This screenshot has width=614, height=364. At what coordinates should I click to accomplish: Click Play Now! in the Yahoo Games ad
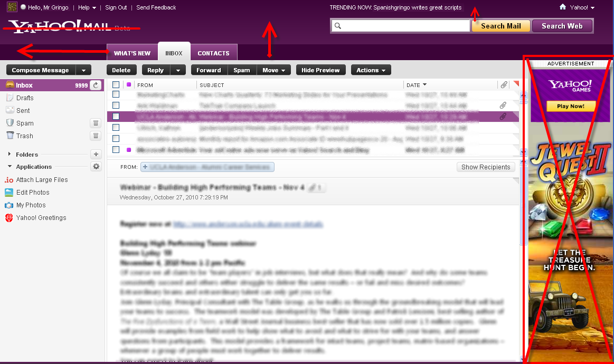pos(571,106)
